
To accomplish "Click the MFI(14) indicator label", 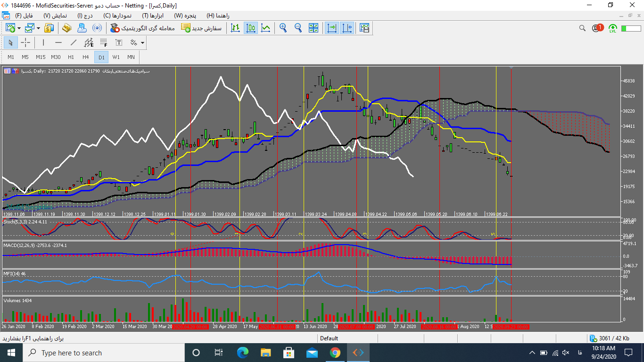I will pyautogui.click(x=15, y=273).
